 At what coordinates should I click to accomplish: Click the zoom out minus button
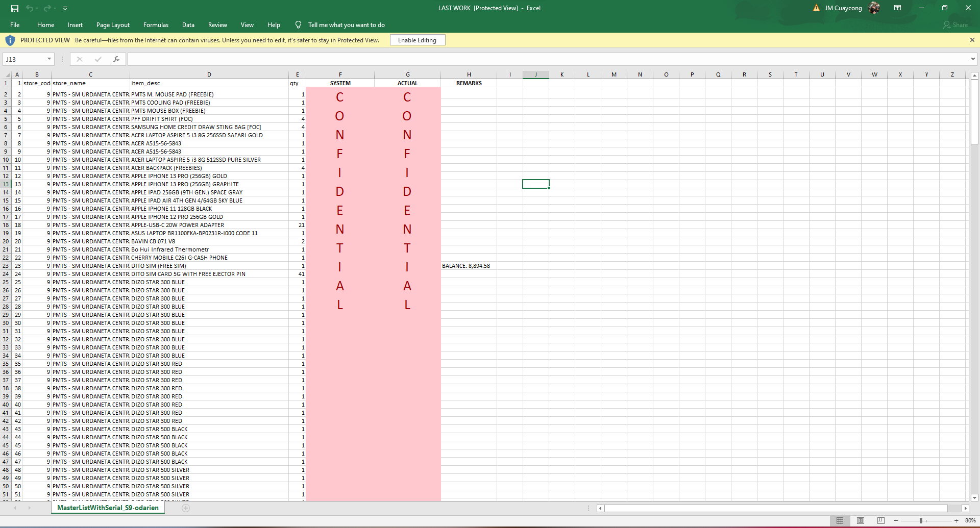tap(896, 520)
